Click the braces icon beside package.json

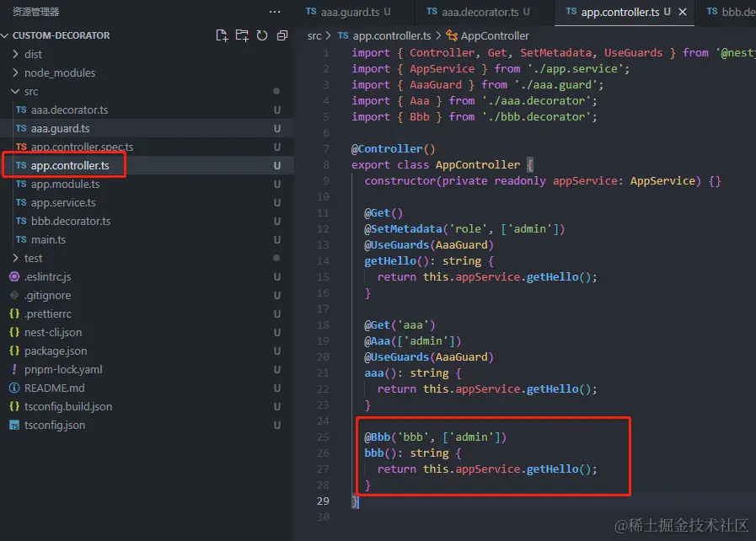tap(14, 351)
